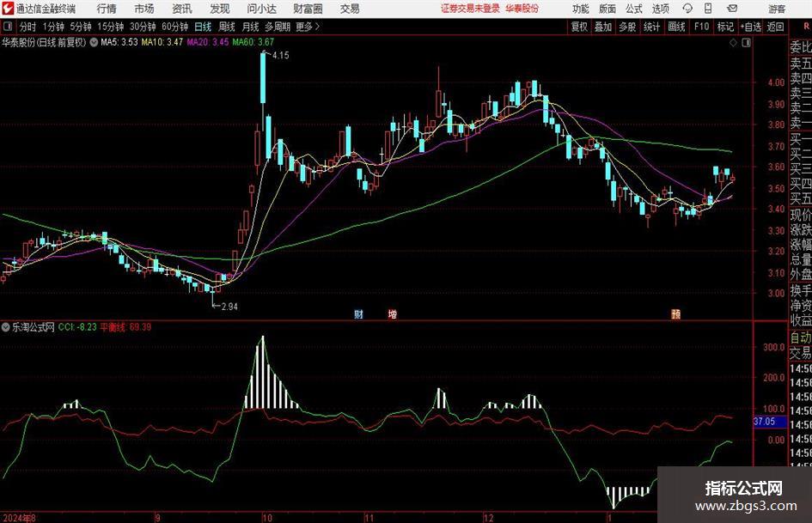812x523 pixels.
Task: Switch to the 60分钟 period
Action: [x=174, y=27]
